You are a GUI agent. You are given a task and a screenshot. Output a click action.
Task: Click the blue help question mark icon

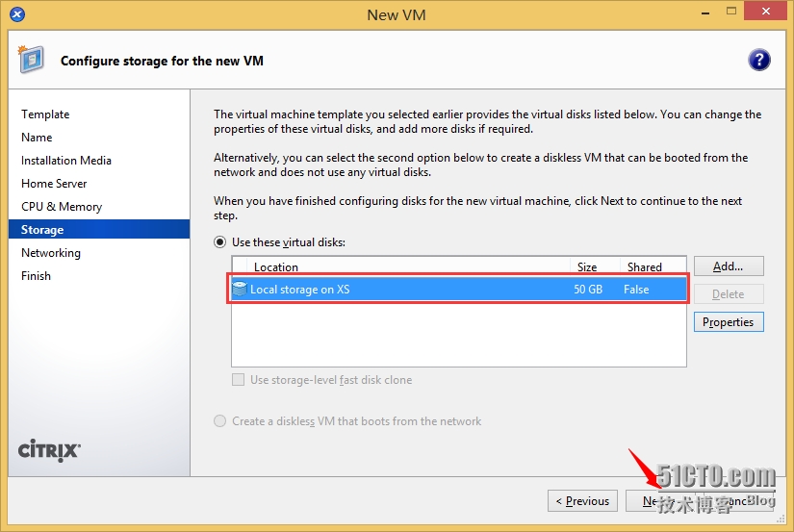point(758,60)
